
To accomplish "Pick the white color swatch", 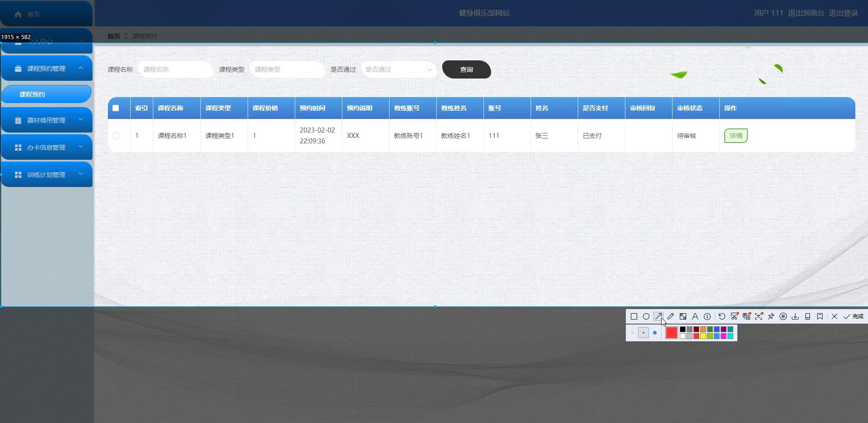I will (683, 336).
